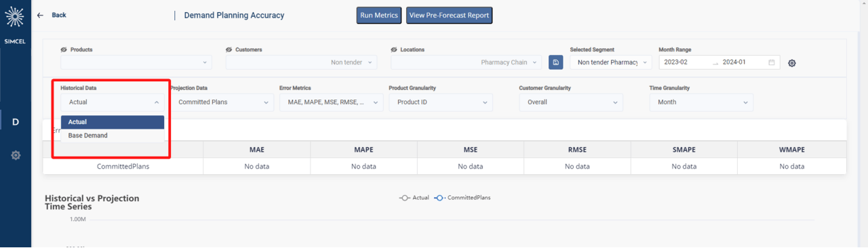Click Run Metrics button

[x=379, y=16]
